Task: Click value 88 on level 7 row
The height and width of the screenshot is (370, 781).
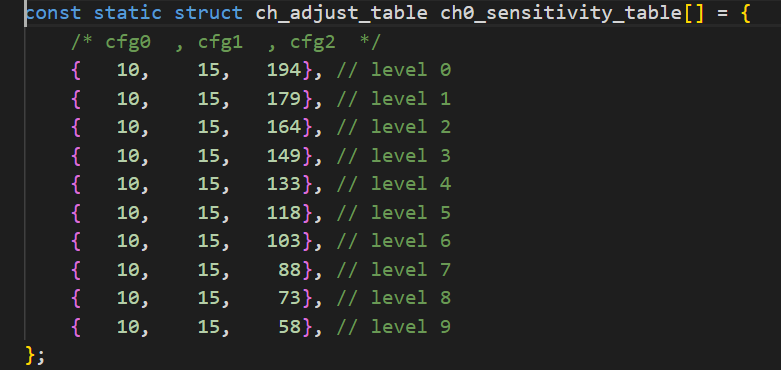Action: pyautogui.click(x=290, y=270)
